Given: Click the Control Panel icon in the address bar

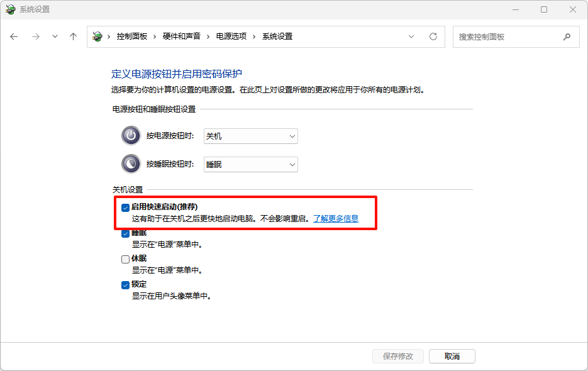Looking at the screenshot, I should tap(96, 36).
